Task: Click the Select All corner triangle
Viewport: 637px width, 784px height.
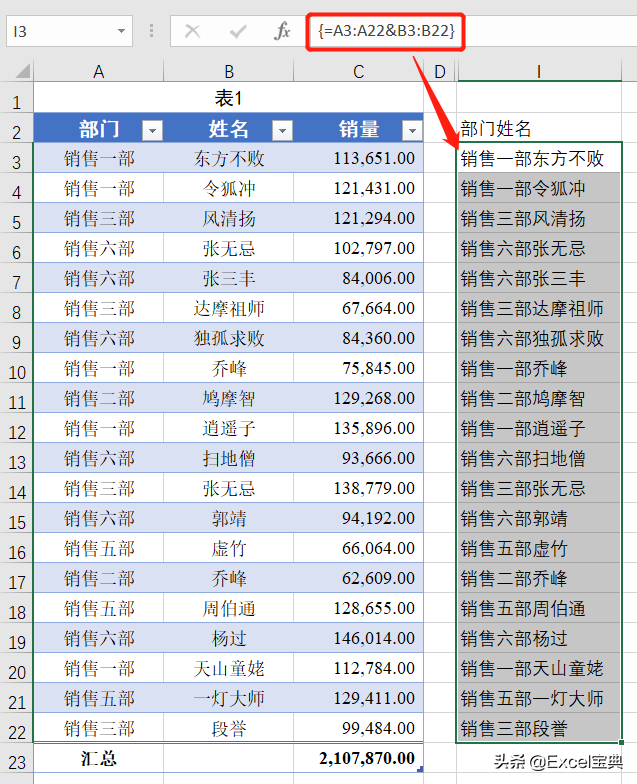Action: 22,70
